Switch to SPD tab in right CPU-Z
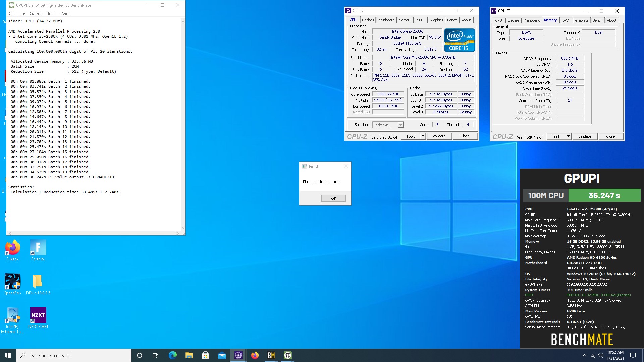Viewport: 644px width, 362px height. point(566,20)
